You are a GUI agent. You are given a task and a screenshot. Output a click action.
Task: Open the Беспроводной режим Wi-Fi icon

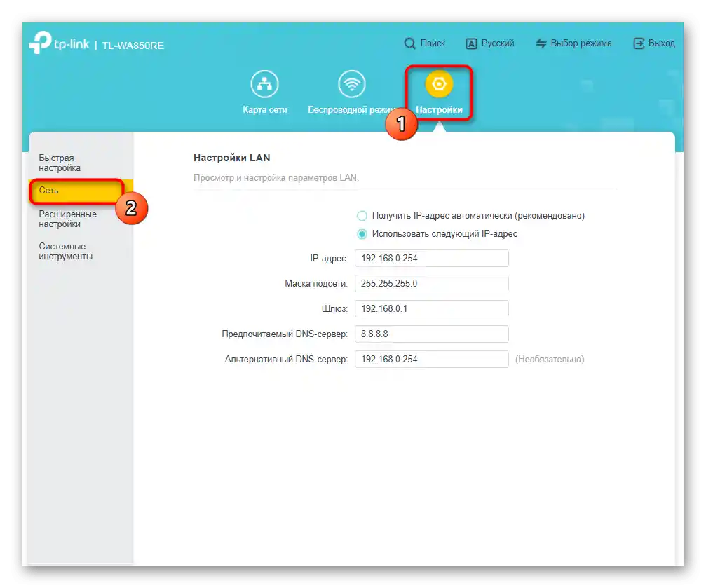tap(352, 83)
